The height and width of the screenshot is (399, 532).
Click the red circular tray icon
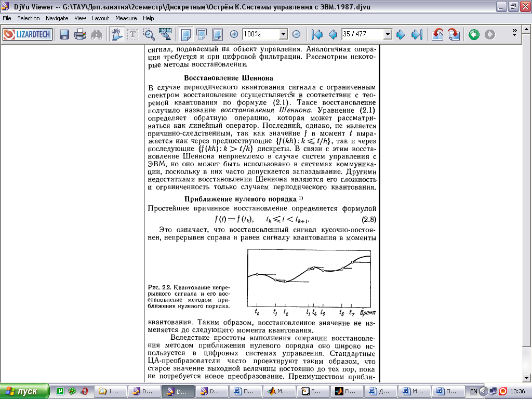pyautogui.click(x=503, y=391)
